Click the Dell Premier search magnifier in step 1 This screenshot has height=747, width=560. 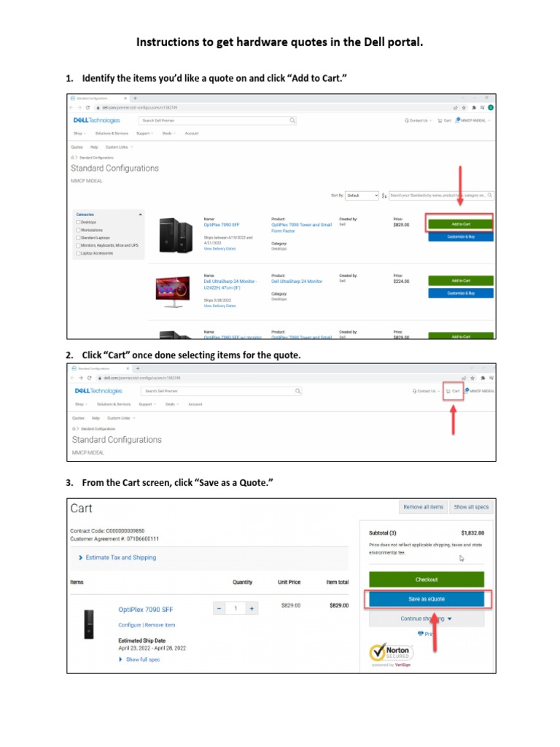click(x=292, y=120)
